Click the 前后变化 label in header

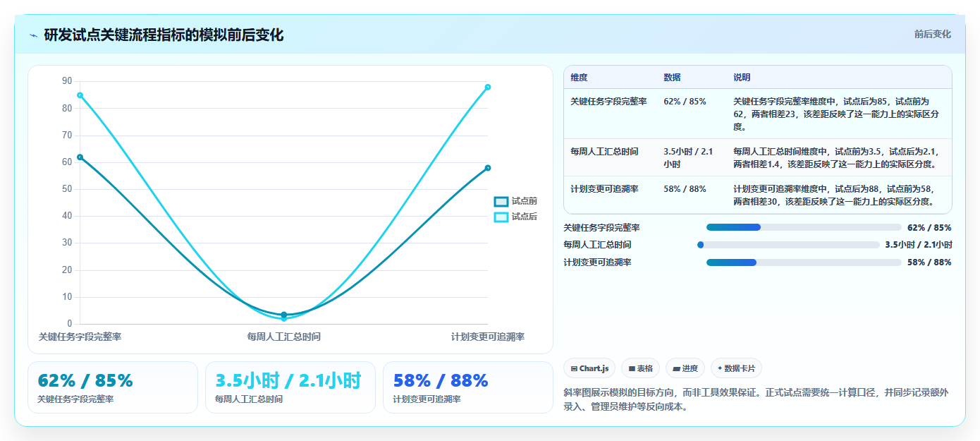coord(933,34)
